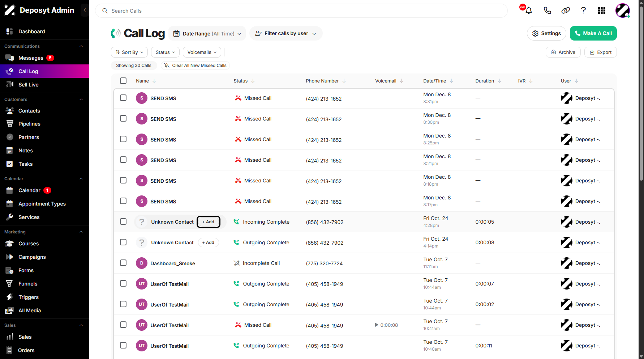
Task: Open the Voicemails filter dropdown
Action: (x=202, y=52)
